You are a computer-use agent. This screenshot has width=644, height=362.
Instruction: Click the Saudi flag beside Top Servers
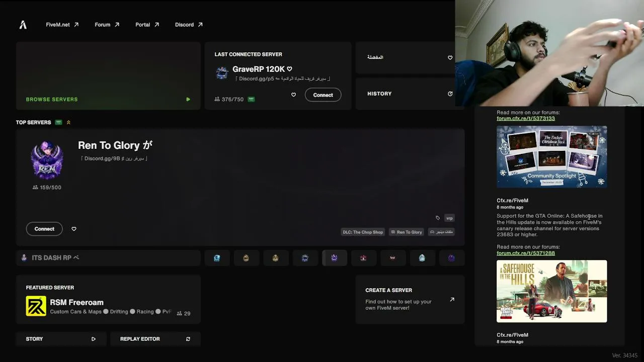click(x=59, y=122)
